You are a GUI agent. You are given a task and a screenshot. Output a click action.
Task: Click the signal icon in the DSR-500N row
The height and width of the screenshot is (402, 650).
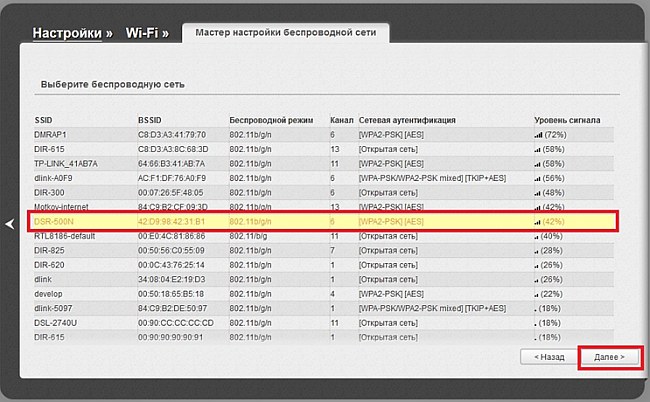[538, 222]
